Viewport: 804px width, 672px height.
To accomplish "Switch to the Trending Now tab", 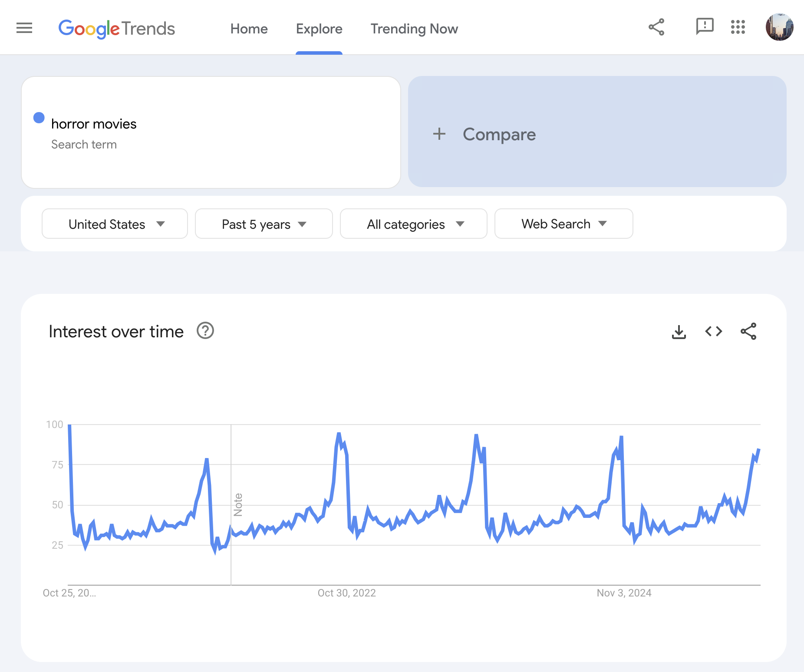I will [414, 29].
